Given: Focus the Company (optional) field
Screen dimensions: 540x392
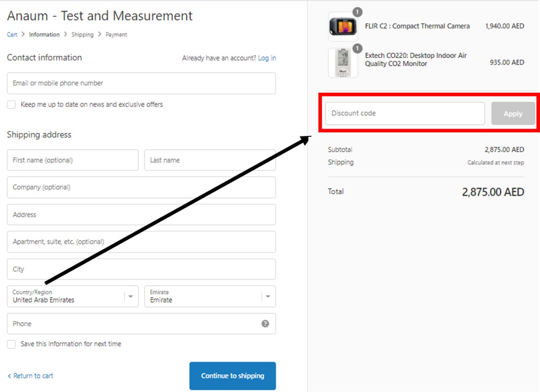Looking at the screenshot, I should [141, 187].
